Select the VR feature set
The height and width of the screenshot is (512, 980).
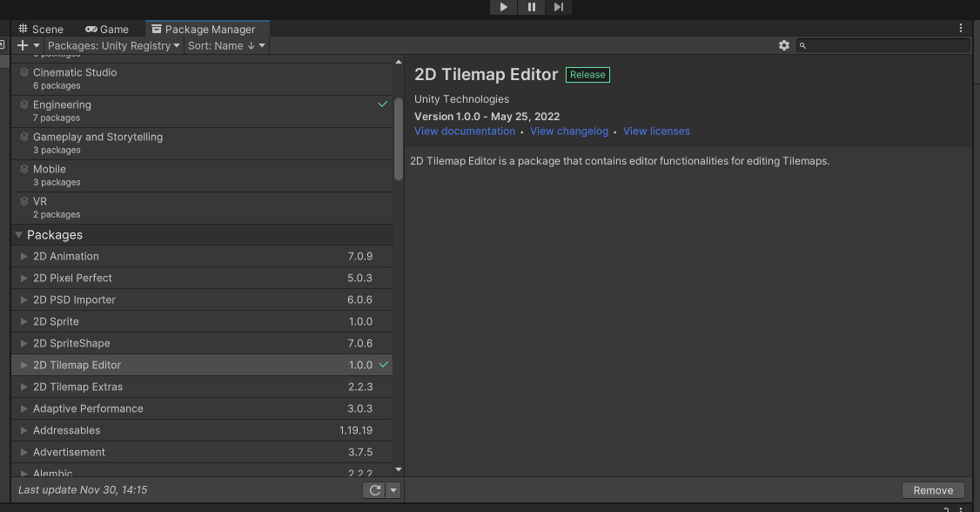click(202, 208)
